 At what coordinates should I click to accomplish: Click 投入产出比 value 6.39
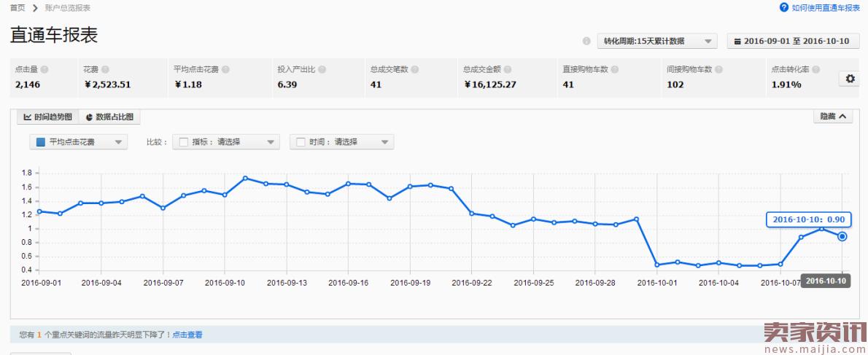coord(287,85)
